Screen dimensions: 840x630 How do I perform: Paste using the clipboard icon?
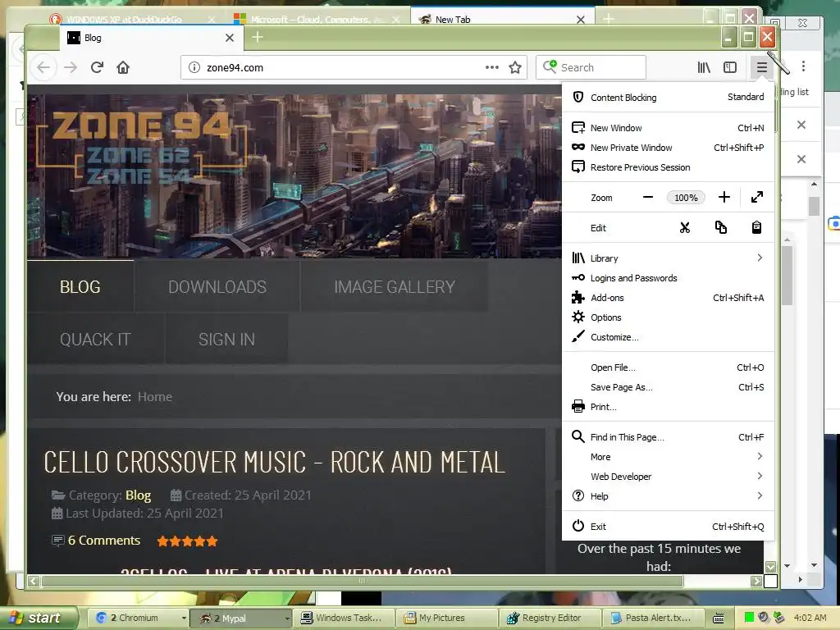(x=756, y=228)
